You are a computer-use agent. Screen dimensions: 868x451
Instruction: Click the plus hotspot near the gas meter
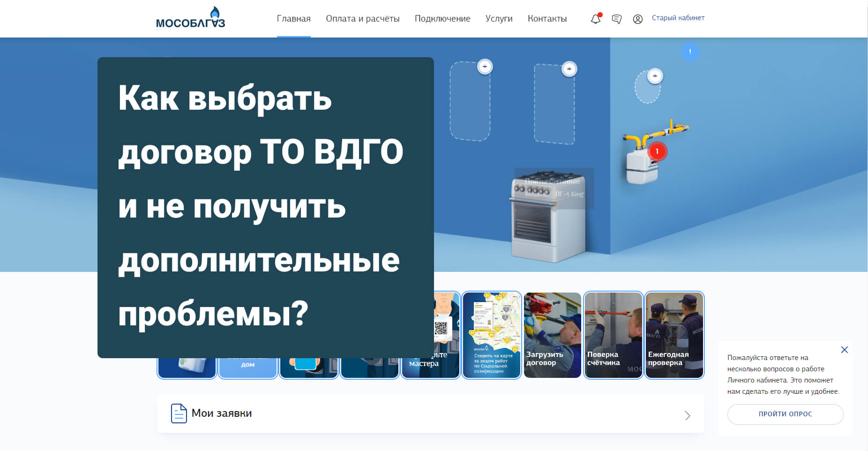coord(655,75)
